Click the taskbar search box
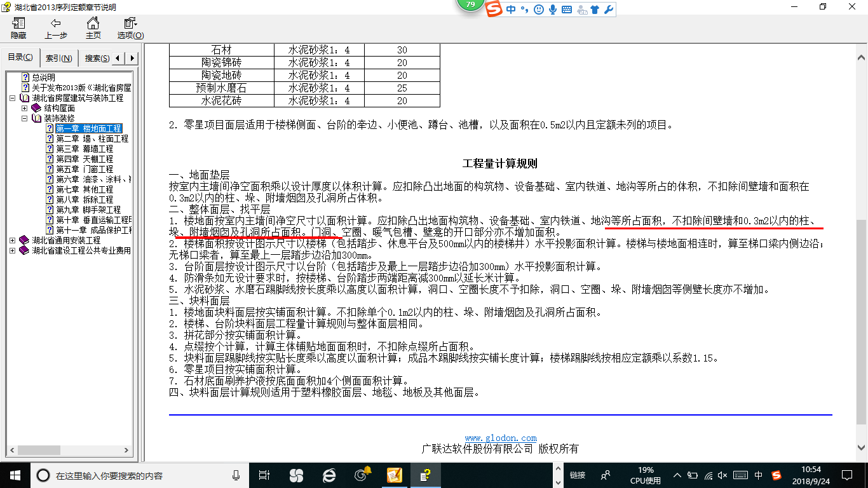This screenshot has width=868, height=488. [140, 475]
